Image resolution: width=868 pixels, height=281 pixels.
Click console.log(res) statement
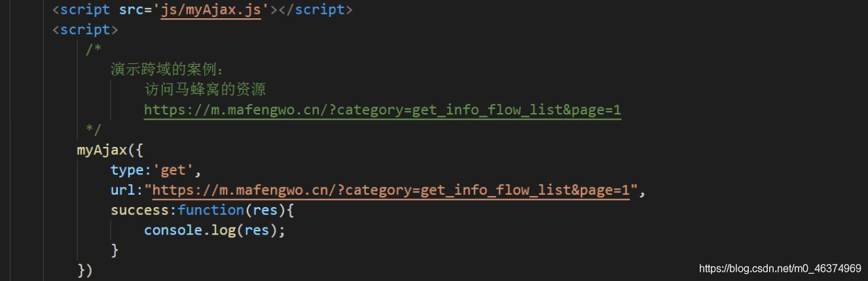[215, 230]
